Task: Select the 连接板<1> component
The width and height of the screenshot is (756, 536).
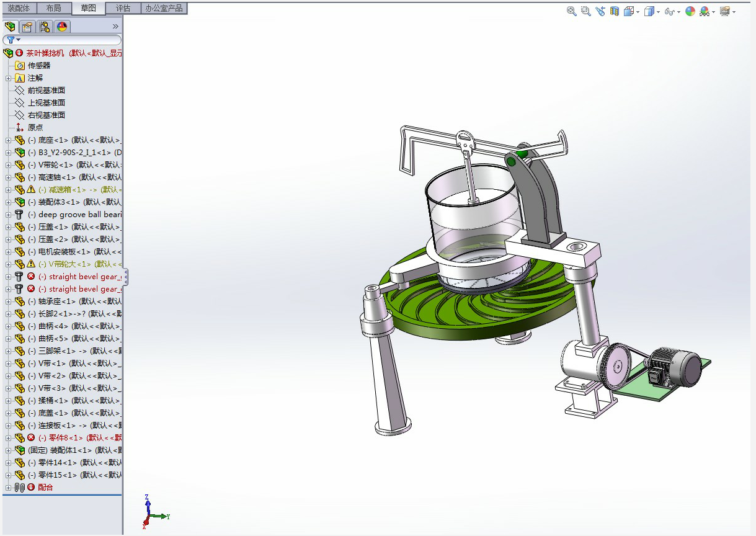Action: pos(74,426)
